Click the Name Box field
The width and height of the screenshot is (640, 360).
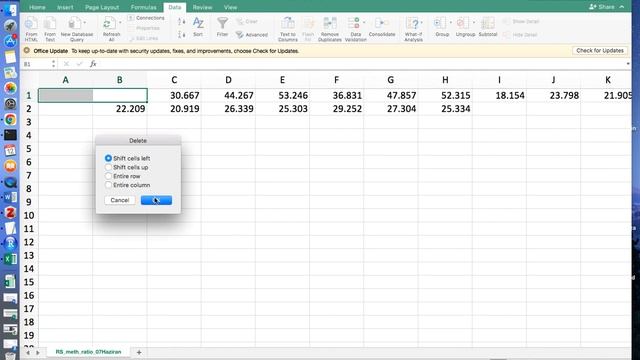[x=37, y=64]
